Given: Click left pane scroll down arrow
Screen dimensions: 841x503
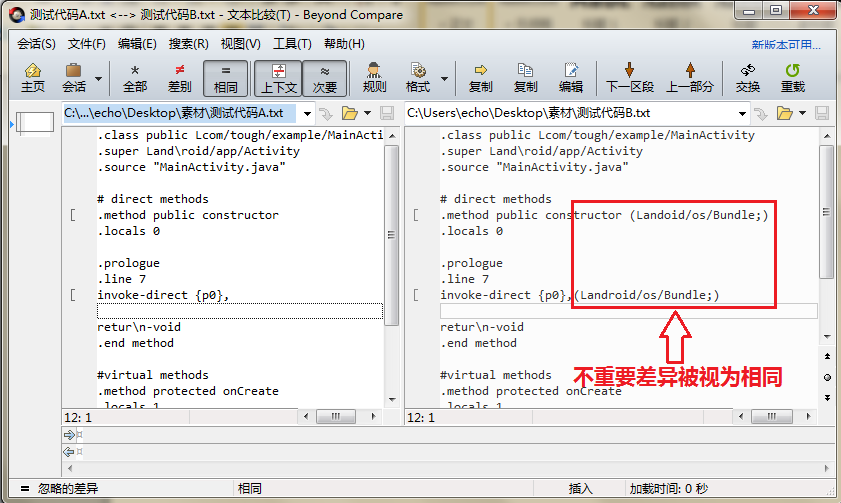Looking at the screenshot, I should [x=392, y=400].
